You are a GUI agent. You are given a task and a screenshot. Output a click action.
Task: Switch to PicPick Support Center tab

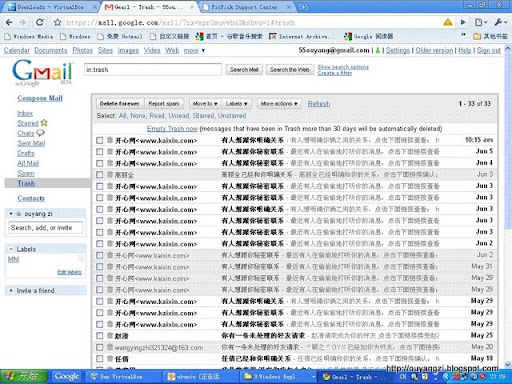pyautogui.click(x=247, y=7)
